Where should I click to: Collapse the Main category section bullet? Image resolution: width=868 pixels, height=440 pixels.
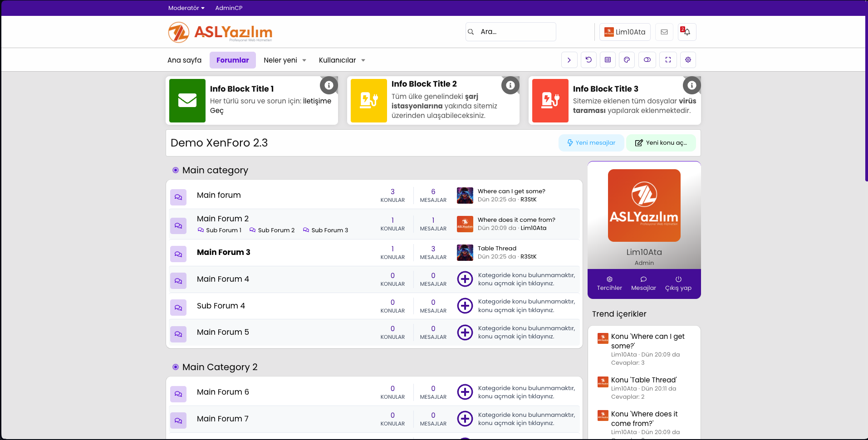[176, 170]
